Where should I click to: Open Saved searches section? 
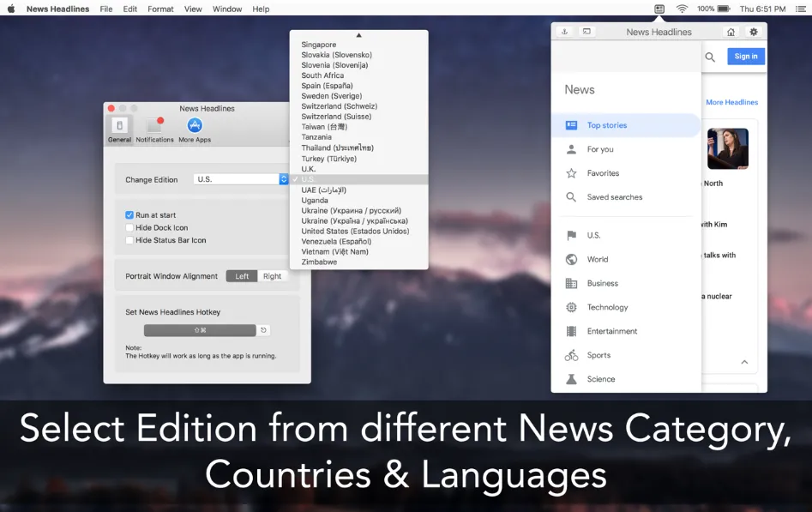626,197
